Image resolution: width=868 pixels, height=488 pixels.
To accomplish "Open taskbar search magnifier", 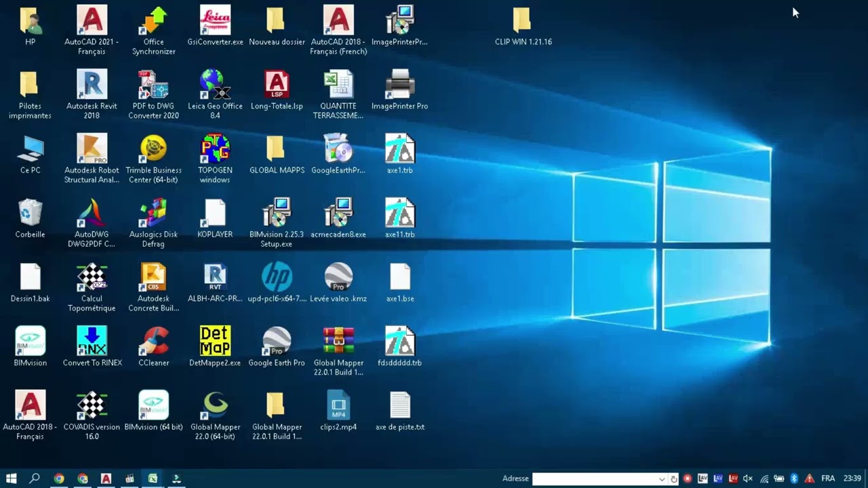I will [35, 479].
